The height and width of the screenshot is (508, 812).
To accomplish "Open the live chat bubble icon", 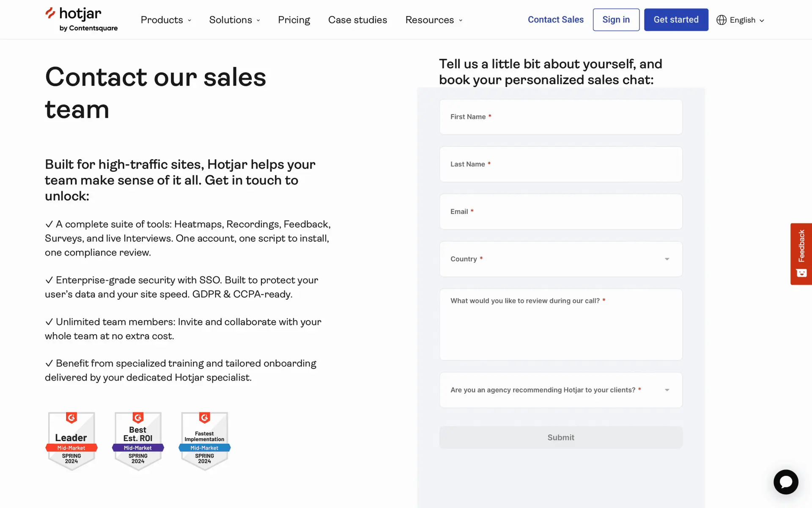I will coord(786,482).
